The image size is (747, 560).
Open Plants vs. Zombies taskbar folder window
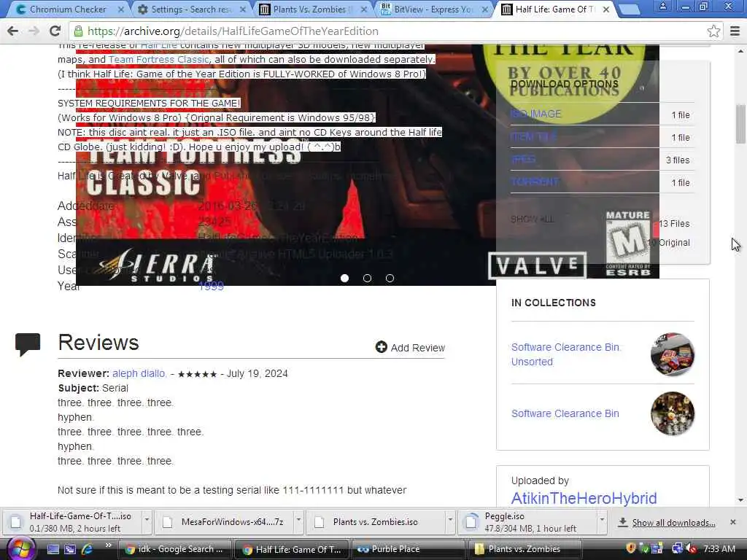coord(525,549)
